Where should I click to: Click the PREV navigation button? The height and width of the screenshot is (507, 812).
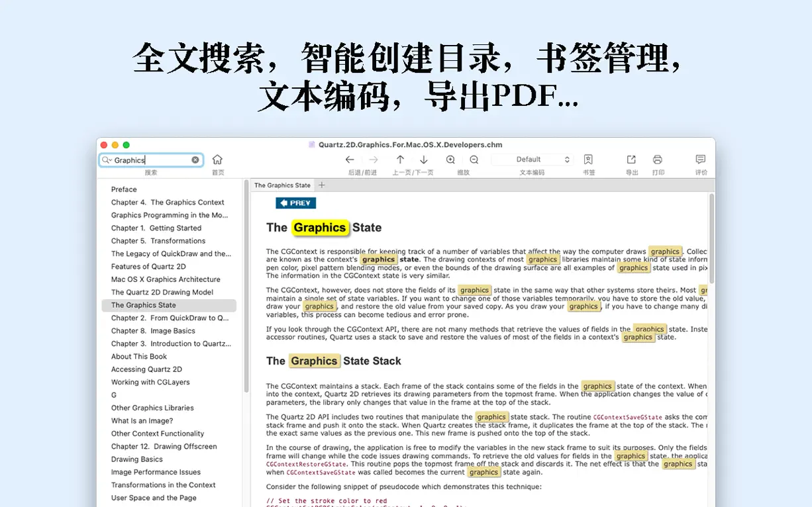tap(296, 203)
